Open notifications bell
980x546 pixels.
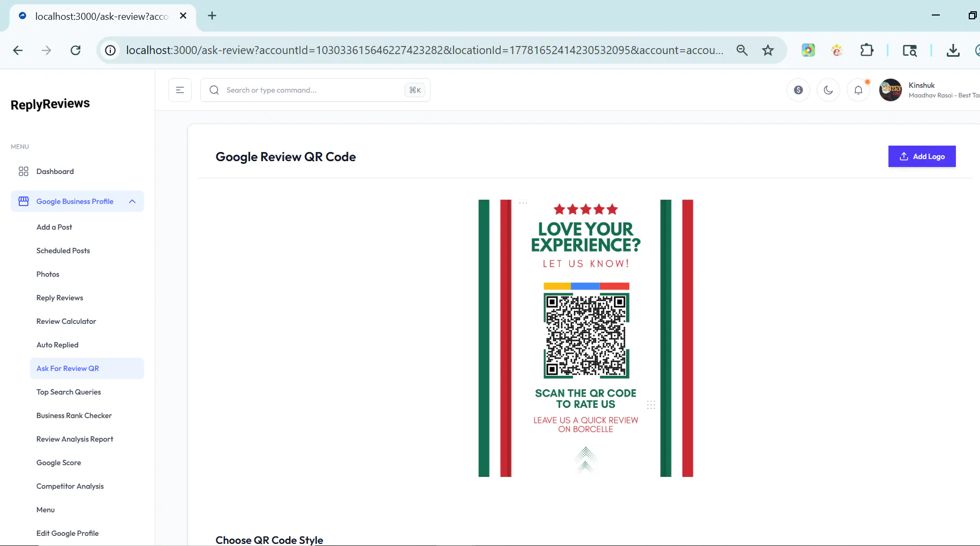(x=858, y=90)
